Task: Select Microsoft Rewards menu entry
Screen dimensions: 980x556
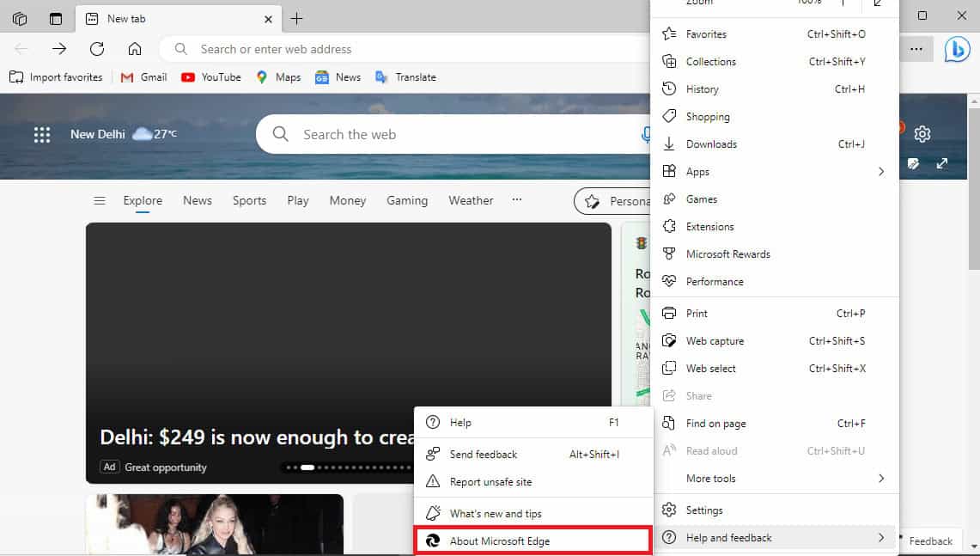Action: pos(774,254)
